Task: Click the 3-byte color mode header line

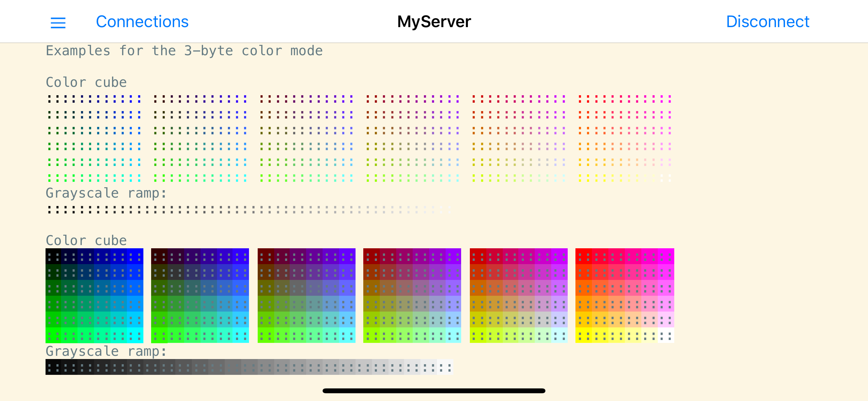Action: (184, 51)
